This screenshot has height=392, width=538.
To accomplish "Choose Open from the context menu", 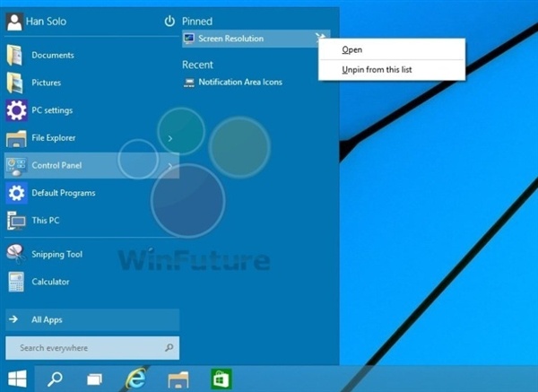I will tap(392, 49).
